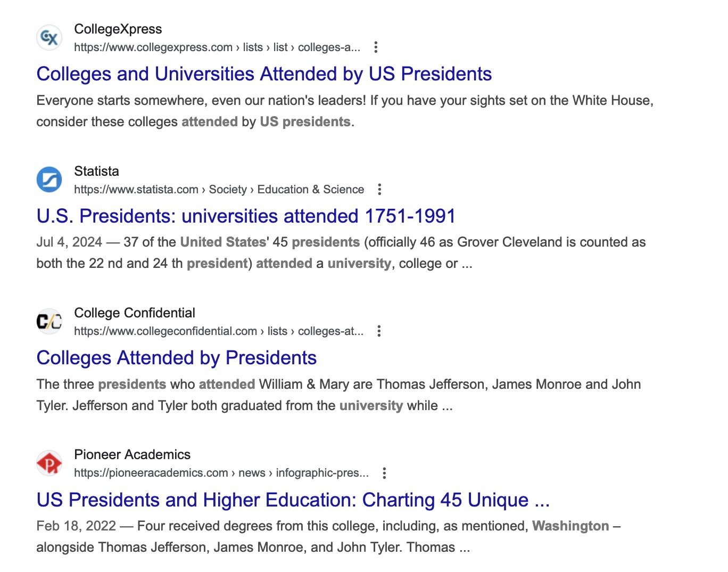Click the CollegeXpress site name text
The image size is (728, 572).
(x=118, y=29)
